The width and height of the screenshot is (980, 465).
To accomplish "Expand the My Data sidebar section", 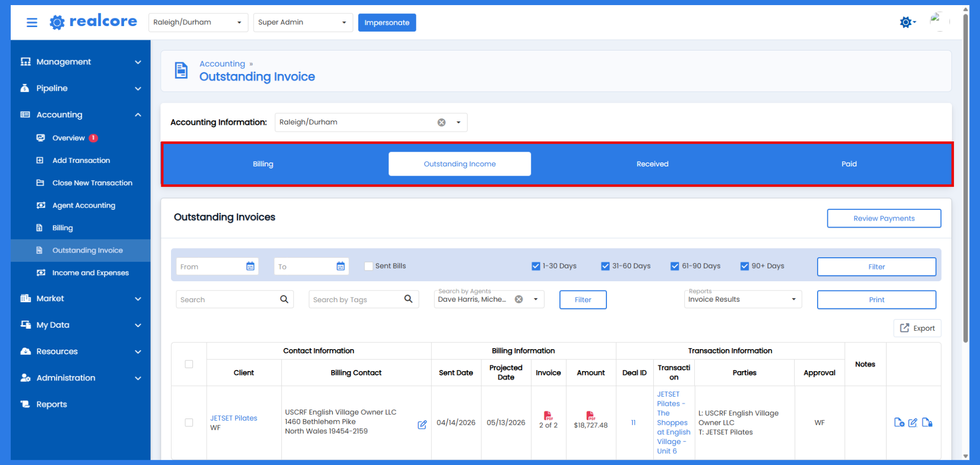I will click(x=81, y=325).
